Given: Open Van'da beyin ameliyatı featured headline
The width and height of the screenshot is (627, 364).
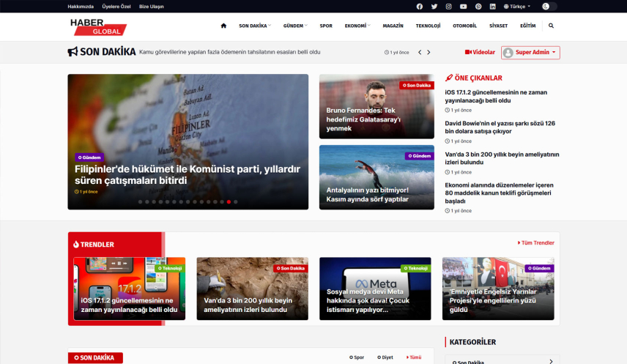Looking at the screenshot, I should (502, 158).
